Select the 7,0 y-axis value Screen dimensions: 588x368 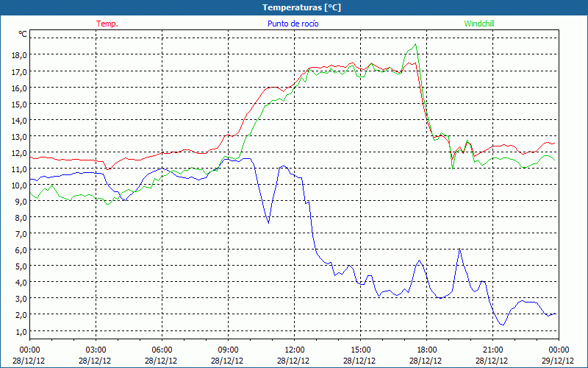[x=21, y=234]
